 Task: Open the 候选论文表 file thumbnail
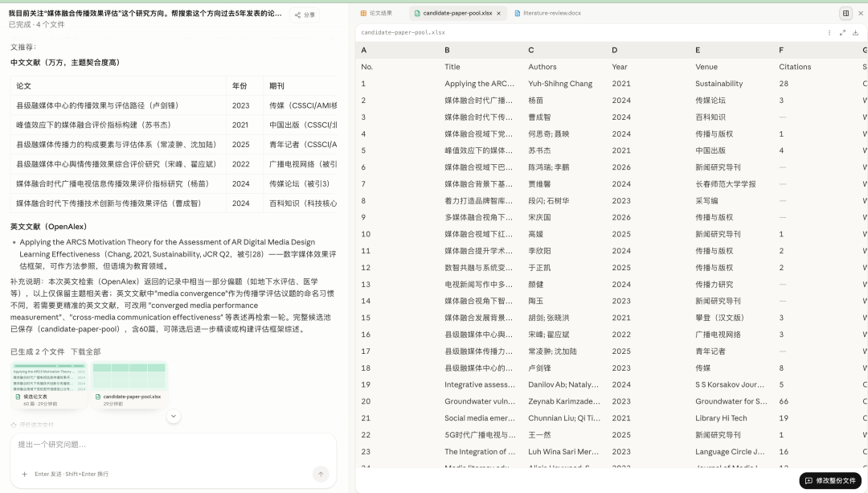coord(49,385)
